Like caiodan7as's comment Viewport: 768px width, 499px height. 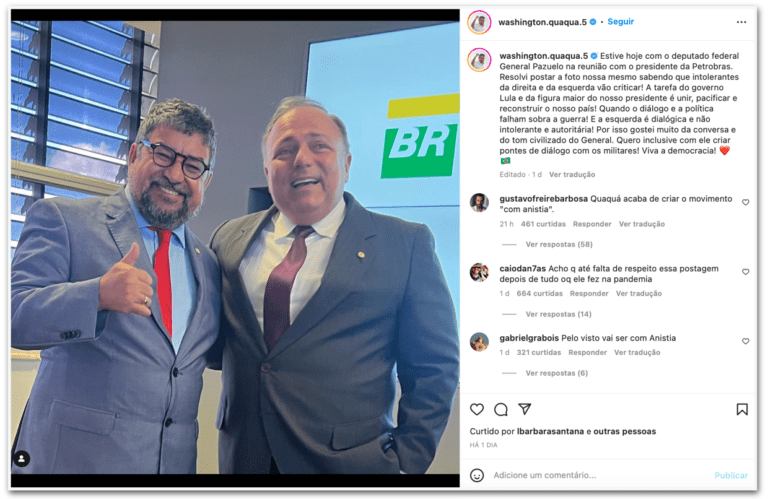pos(745,272)
